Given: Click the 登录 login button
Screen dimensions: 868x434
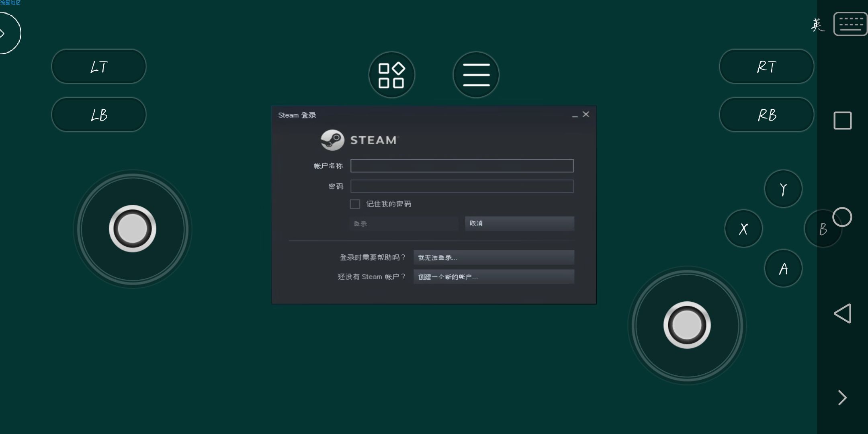Looking at the screenshot, I should click(x=403, y=223).
